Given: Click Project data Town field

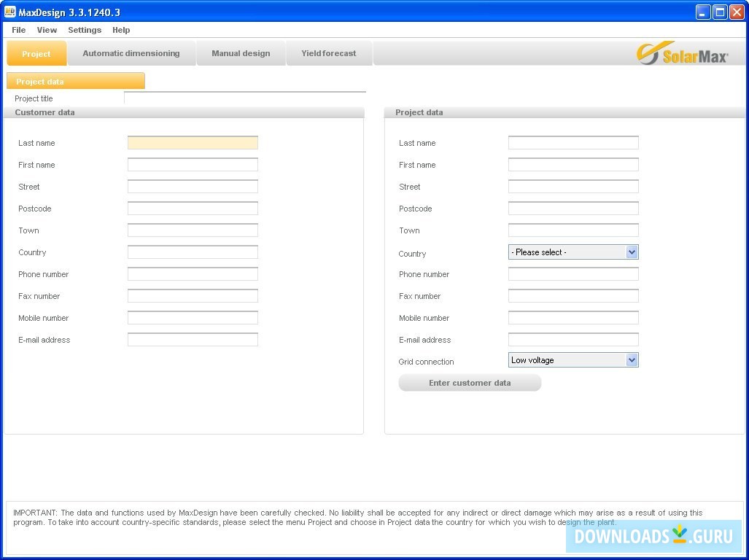Looking at the screenshot, I should [x=573, y=230].
